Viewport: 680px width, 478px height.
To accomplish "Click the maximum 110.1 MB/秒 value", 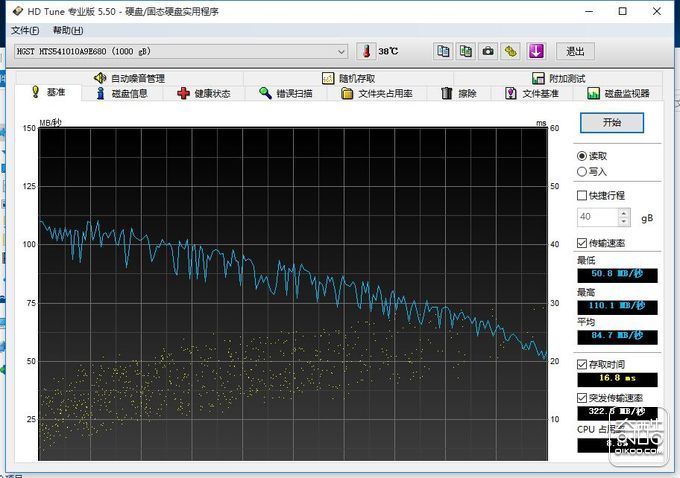I will (617, 307).
